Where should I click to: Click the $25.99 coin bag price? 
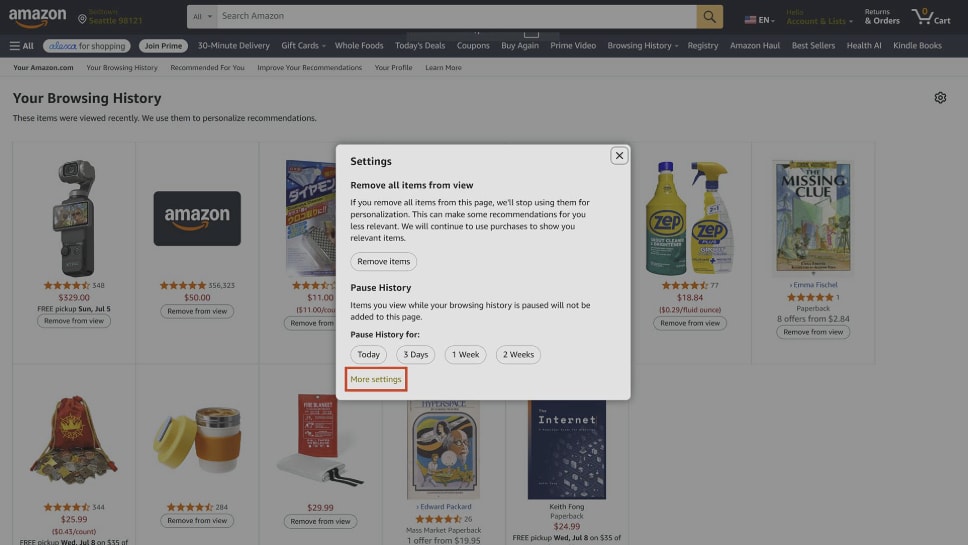coord(73,520)
